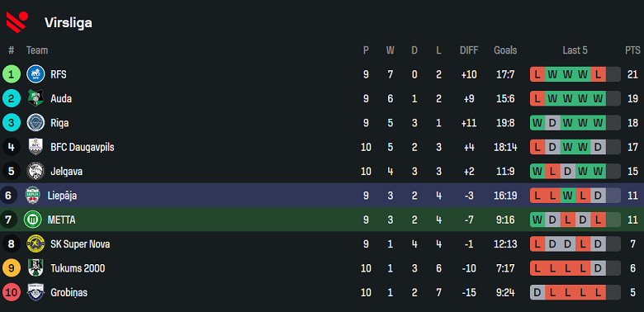Open the SK Super Nova badge
Screen dimensions: 644x312
pos(36,243)
